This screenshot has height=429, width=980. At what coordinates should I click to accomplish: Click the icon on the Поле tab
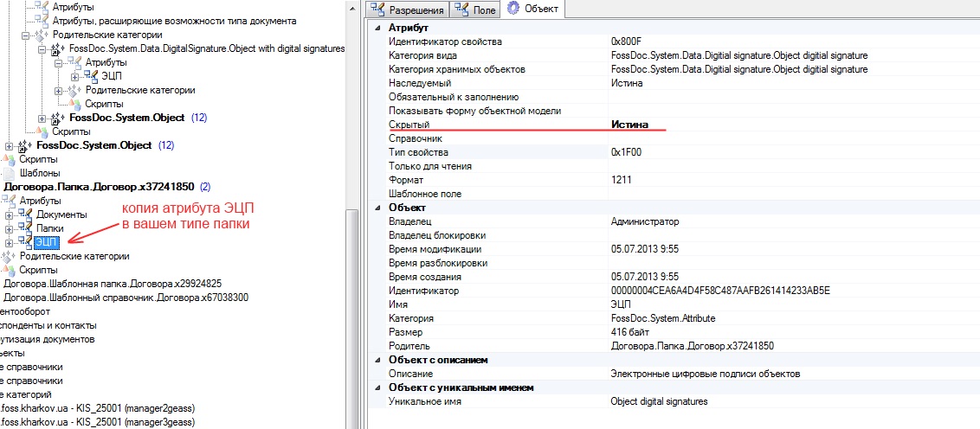point(462,10)
